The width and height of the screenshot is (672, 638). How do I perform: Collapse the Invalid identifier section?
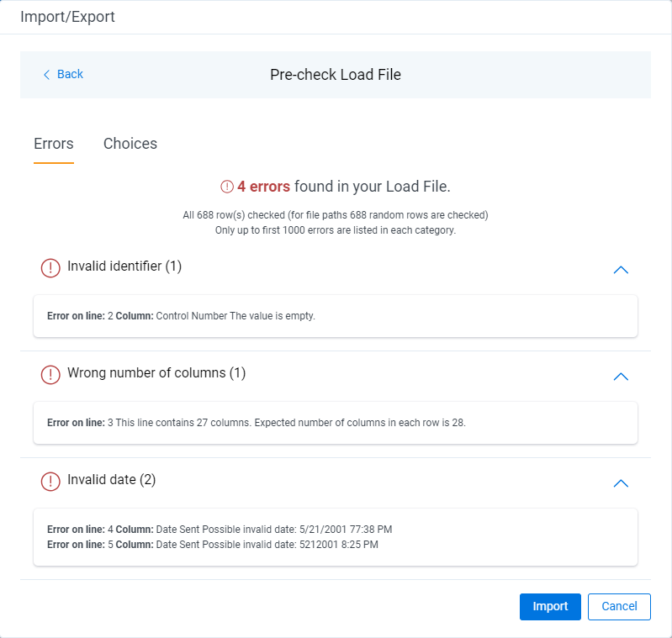(621, 270)
